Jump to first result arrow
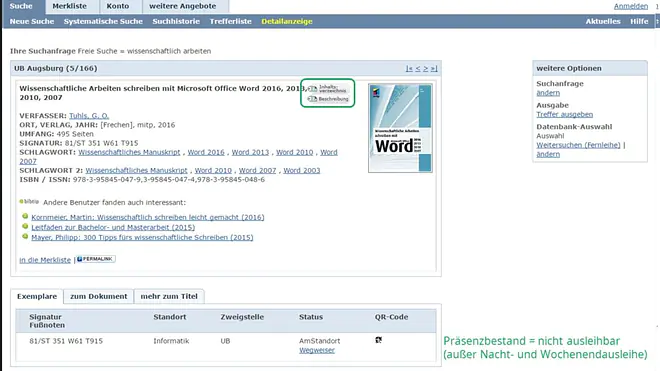Viewport: 660px width, 371px height. pos(409,68)
